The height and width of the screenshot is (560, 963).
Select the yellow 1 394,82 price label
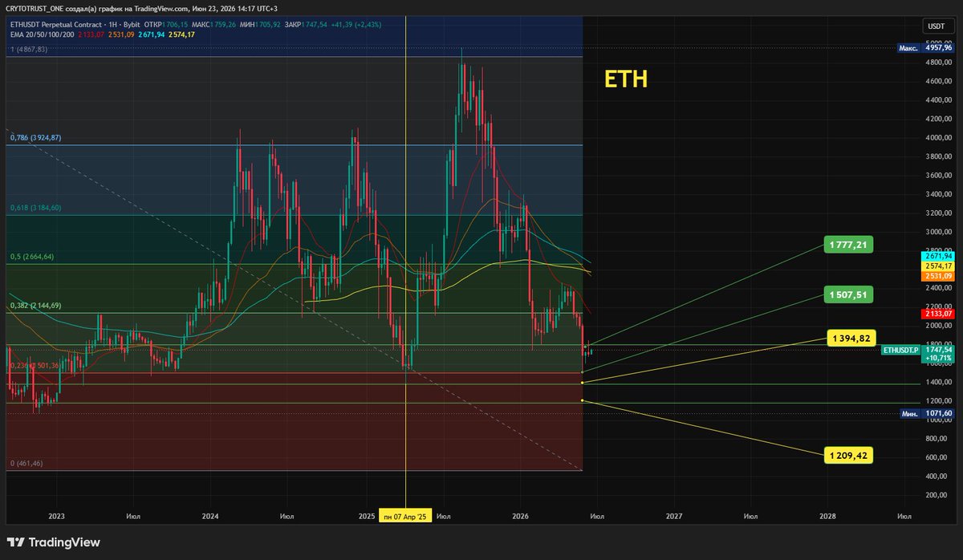pyautogui.click(x=851, y=338)
